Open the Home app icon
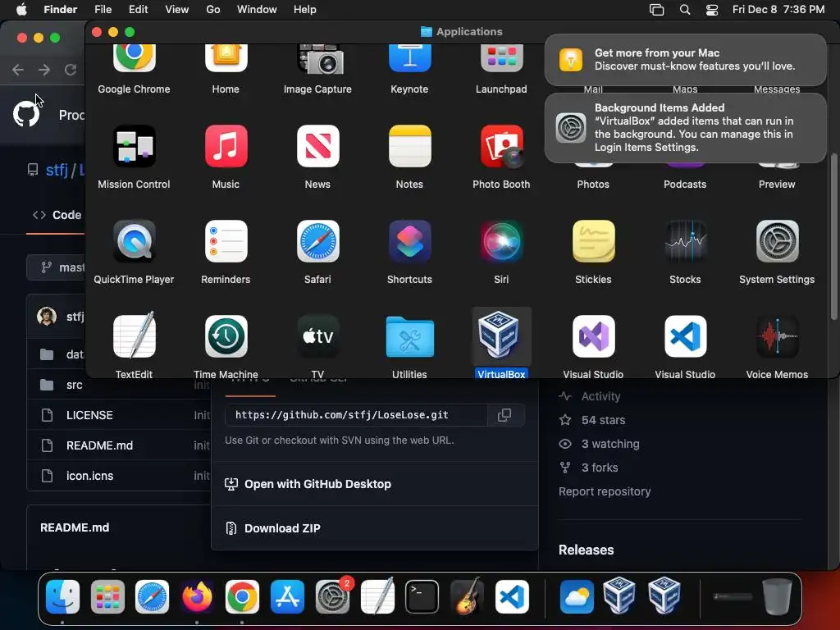The width and height of the screenshot is (840, 630). tap(226, 58)
